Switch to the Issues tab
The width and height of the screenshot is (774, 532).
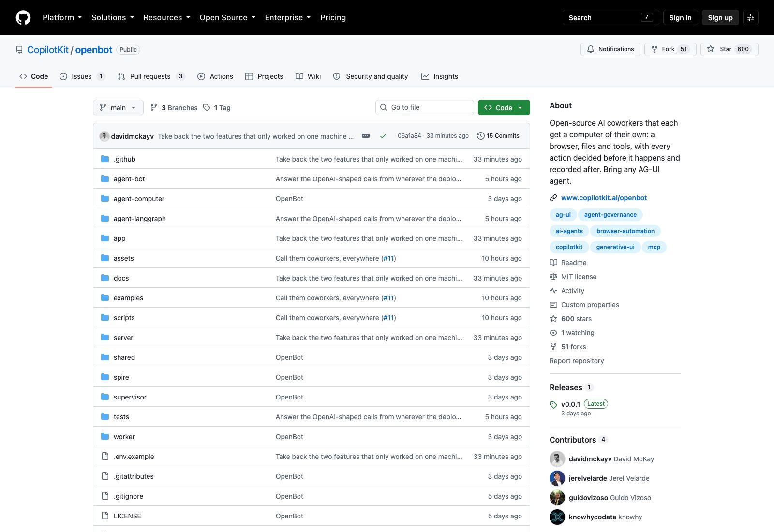[82, 76]
